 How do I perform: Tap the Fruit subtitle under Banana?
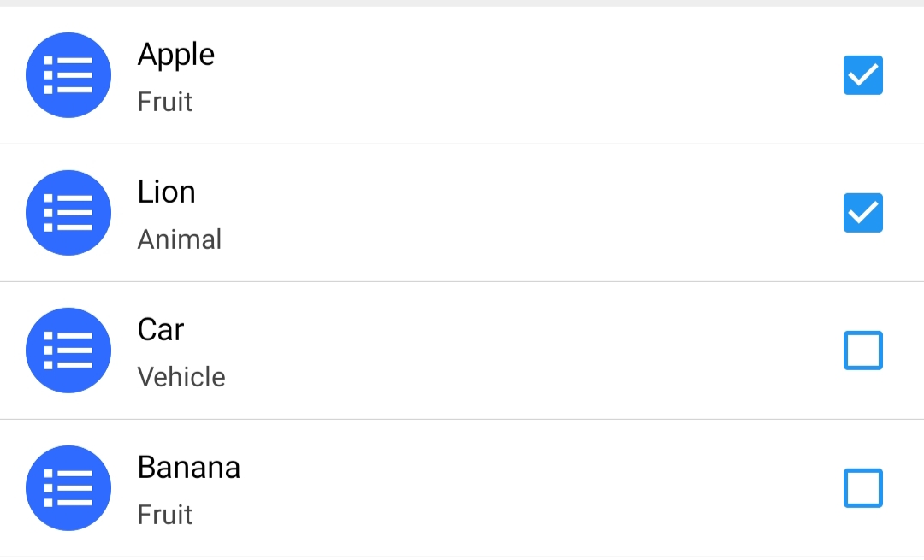[165, 515]
